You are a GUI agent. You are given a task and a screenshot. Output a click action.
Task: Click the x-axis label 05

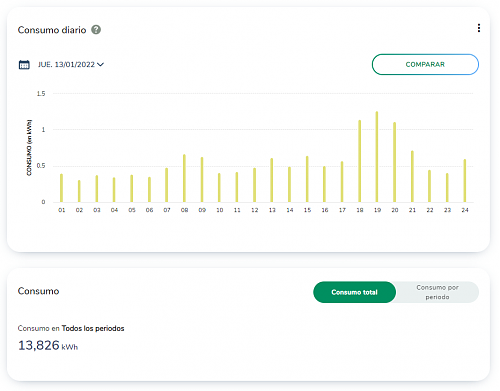click(x=132, y=210)
